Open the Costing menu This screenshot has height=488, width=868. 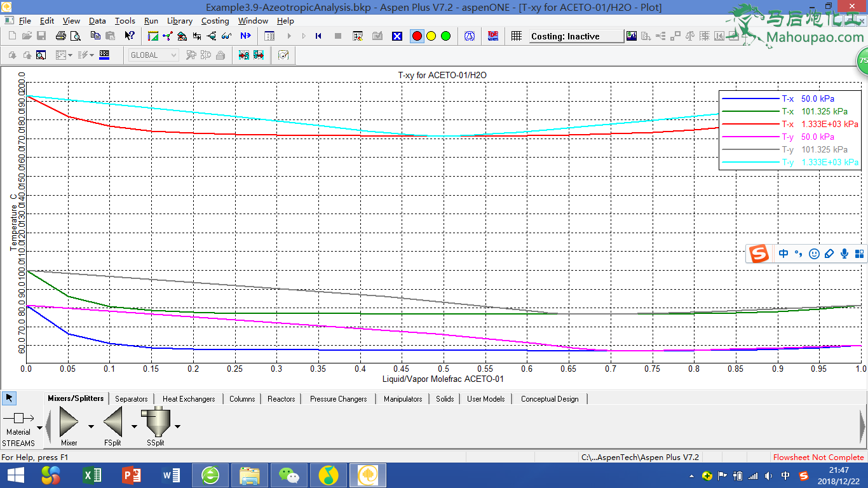[x=215, y=21]
